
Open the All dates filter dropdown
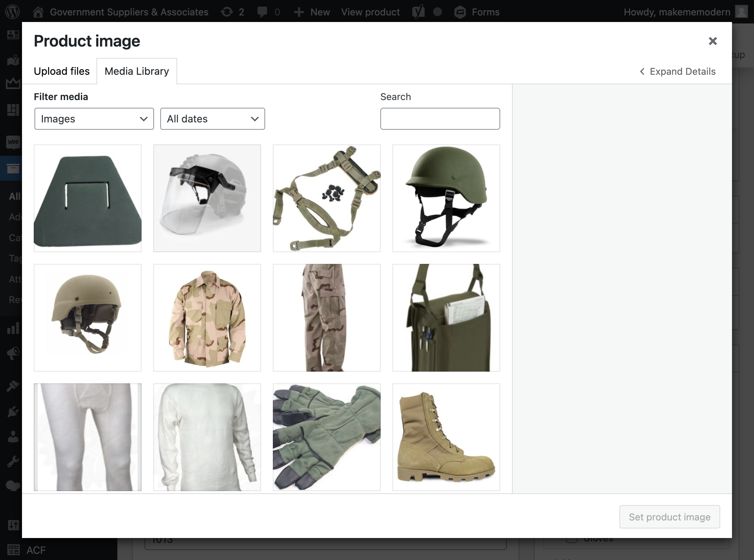click(x=213, y=119)
